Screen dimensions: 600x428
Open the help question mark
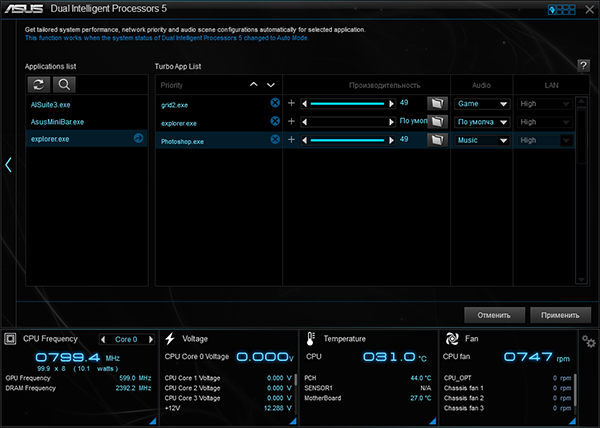(x=584, y=66)
